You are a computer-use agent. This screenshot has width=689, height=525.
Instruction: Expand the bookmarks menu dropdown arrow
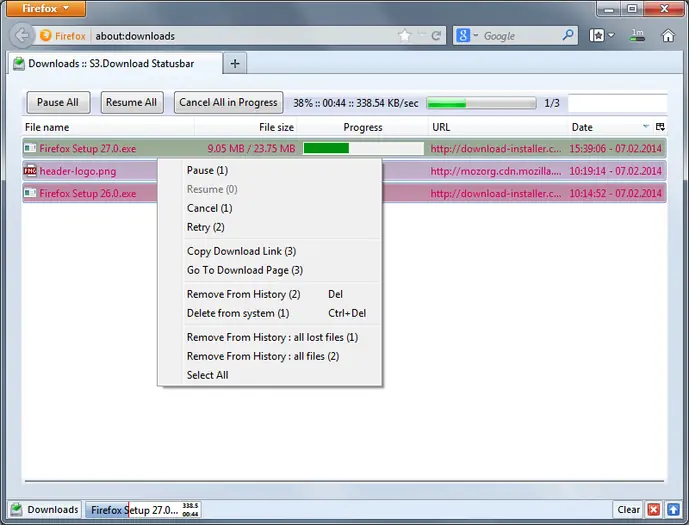[x=611, y=36]
